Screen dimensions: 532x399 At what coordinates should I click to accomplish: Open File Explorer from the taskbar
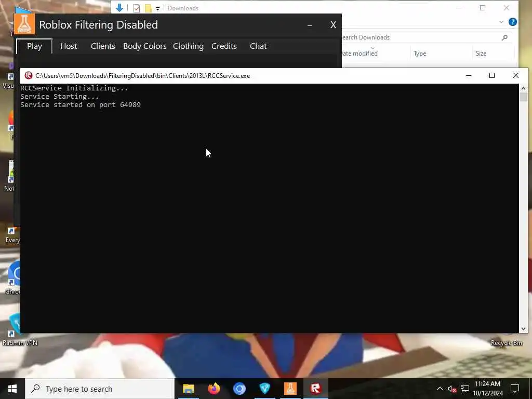(x=188, y=389)
